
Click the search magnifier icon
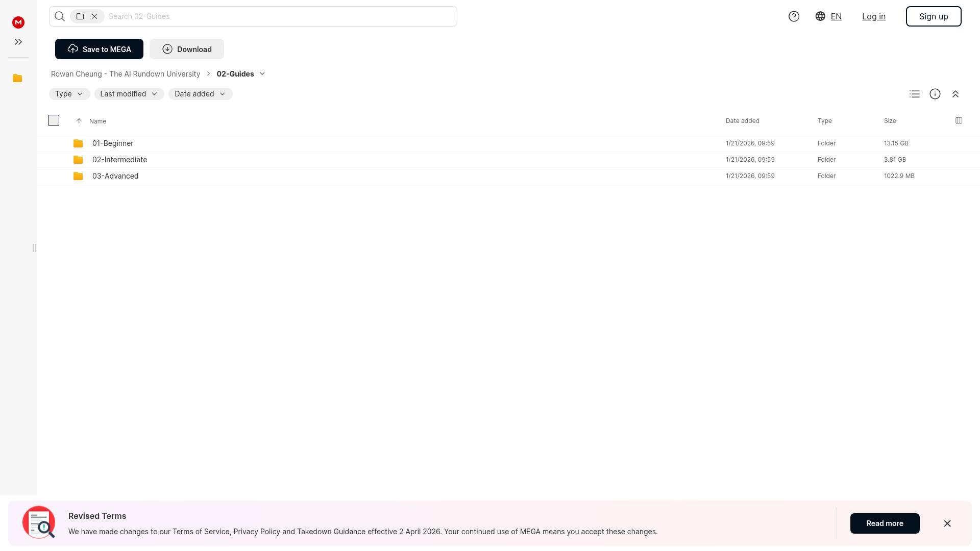(60, 16)
